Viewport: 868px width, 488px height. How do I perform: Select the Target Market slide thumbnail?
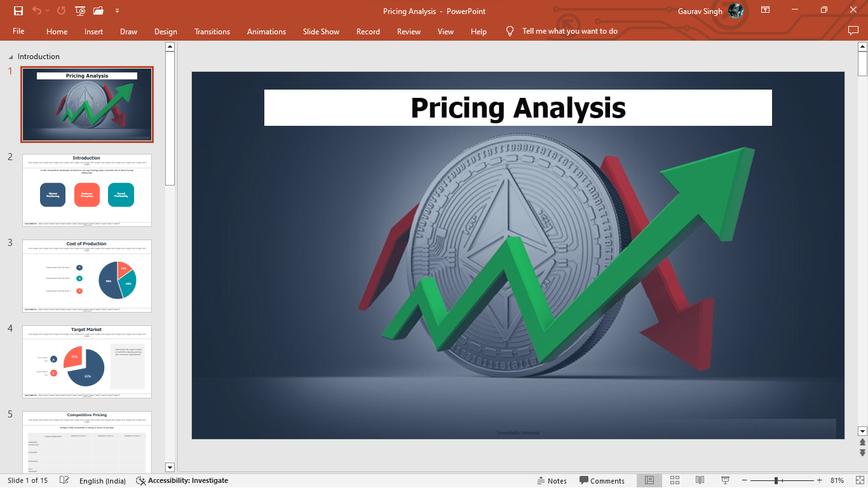(87, 362)
